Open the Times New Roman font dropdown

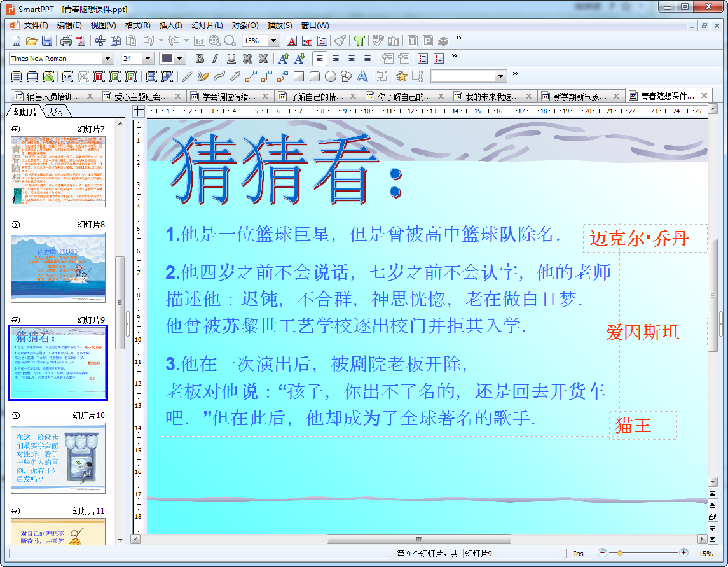(107, 59)
